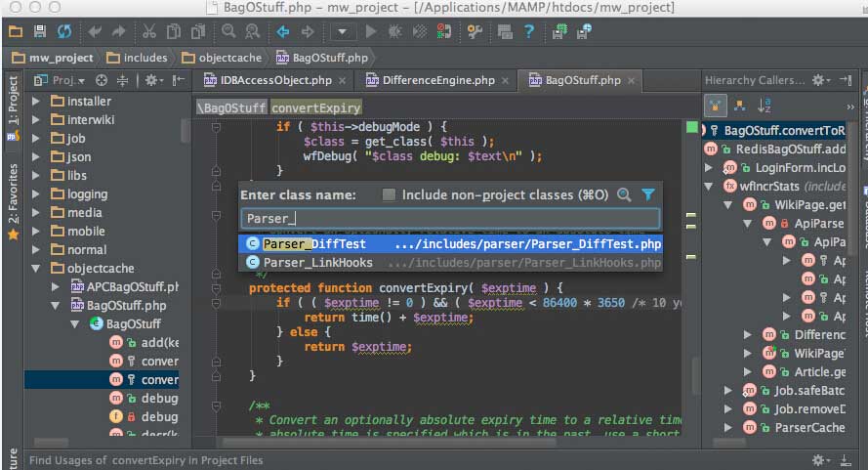Click includes breadcrumb

tap(137, 58)
